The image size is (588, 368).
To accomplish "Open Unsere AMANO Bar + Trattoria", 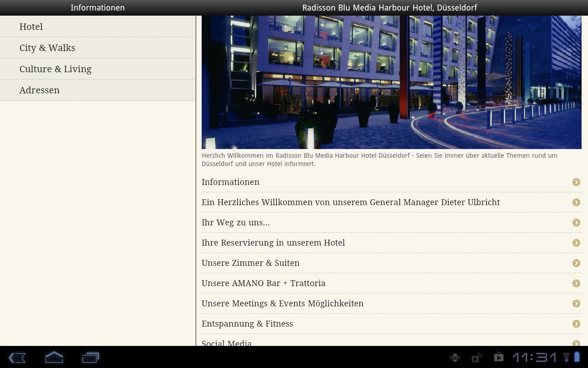I will [x=391, y=283].
